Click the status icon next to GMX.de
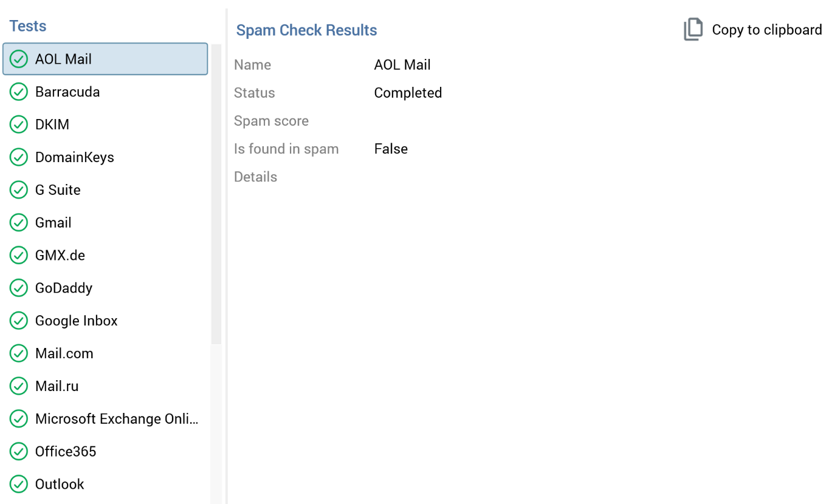This screenshot has height=504, width=829. coord(19,256)
